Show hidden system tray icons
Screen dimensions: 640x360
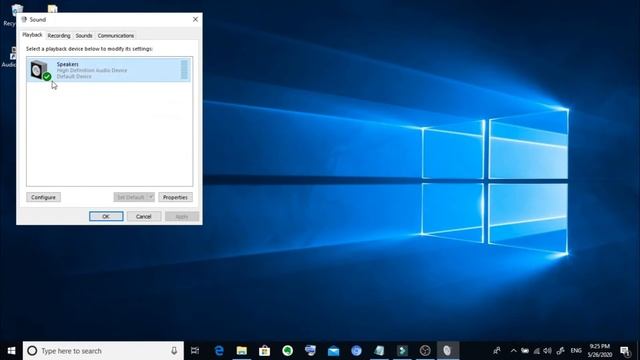pos(513,351)
